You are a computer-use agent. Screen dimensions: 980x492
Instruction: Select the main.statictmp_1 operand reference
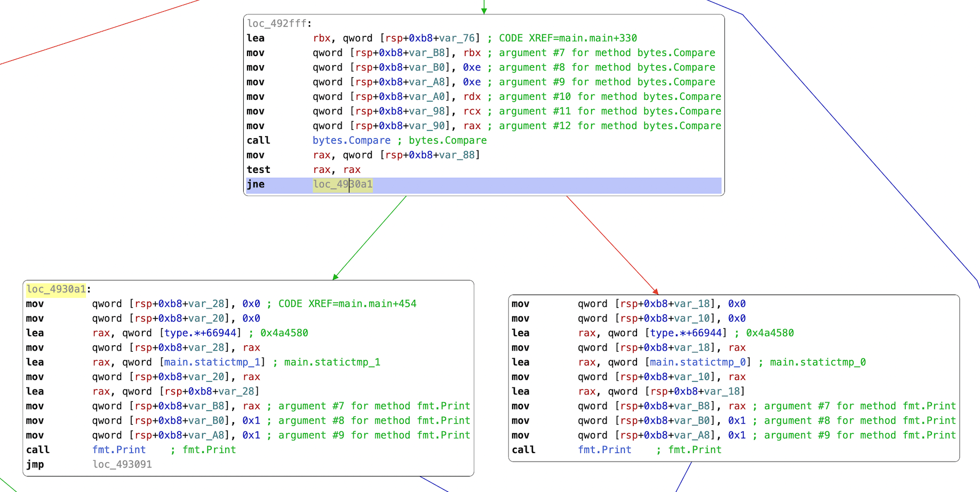point(212,362)
